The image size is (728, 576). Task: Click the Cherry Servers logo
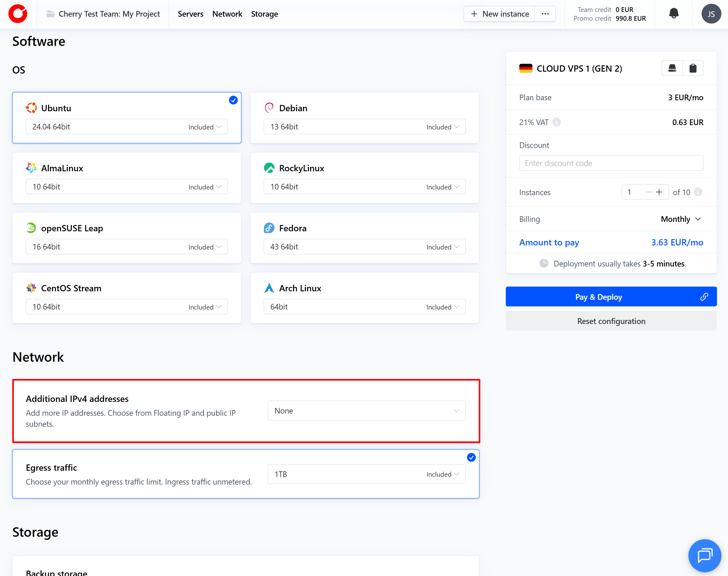tap(18, 14)
